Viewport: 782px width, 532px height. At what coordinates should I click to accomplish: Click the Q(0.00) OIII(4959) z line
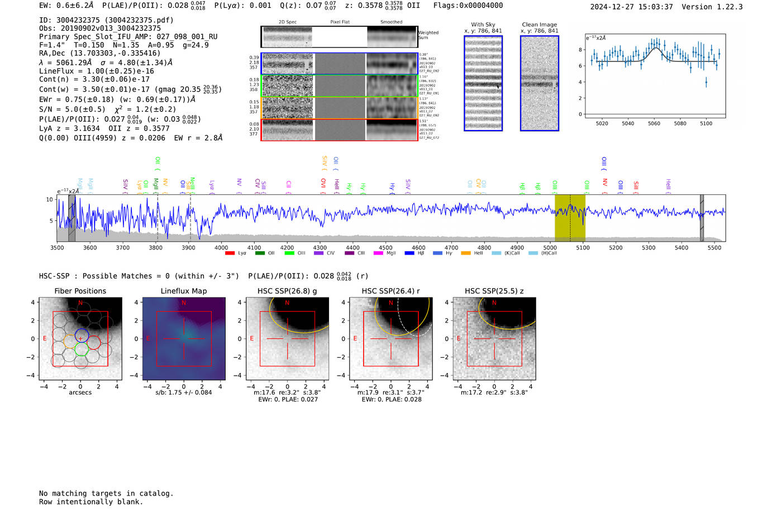(x=131, y=138)
